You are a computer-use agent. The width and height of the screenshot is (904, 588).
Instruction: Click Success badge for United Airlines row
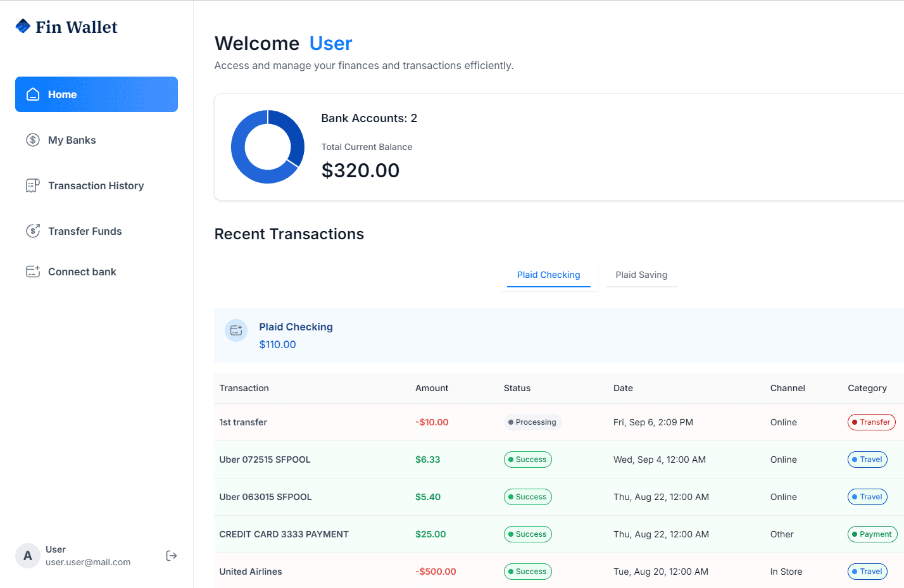pos(528,572)
